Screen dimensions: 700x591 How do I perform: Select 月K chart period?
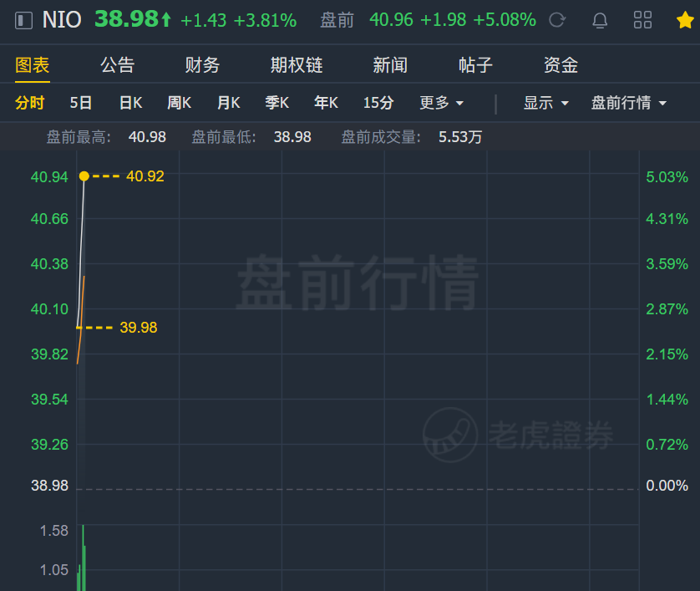[x=229, y=103]
